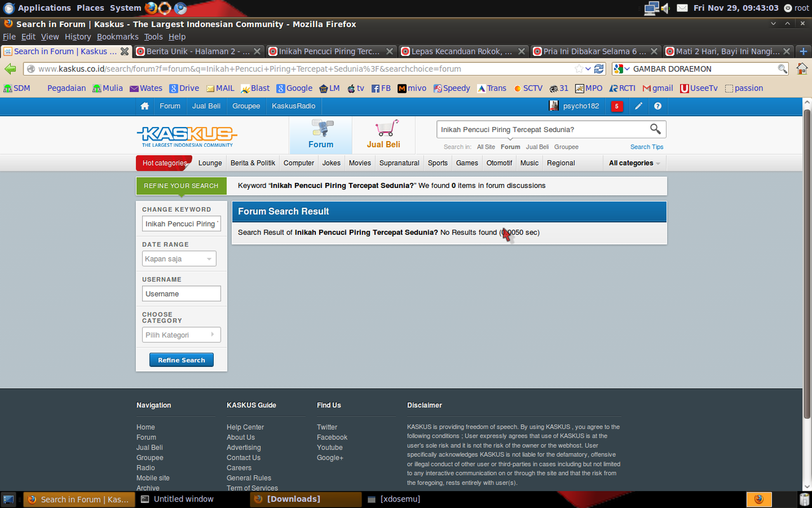Open the Kaskus help question mark icon

[x=658, y=106]
